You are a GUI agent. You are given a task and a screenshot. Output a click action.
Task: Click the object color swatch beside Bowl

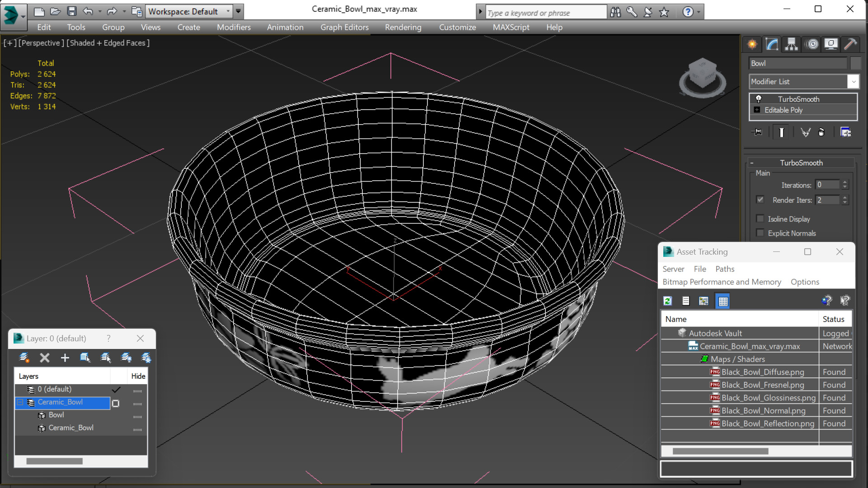[x=855, y=63]
